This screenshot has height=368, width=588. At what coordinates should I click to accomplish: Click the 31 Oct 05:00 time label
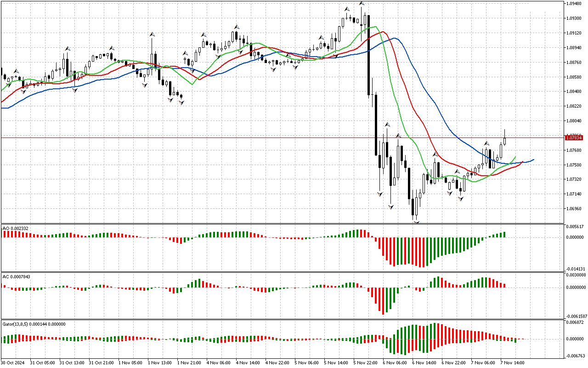[x=42, y=363]
